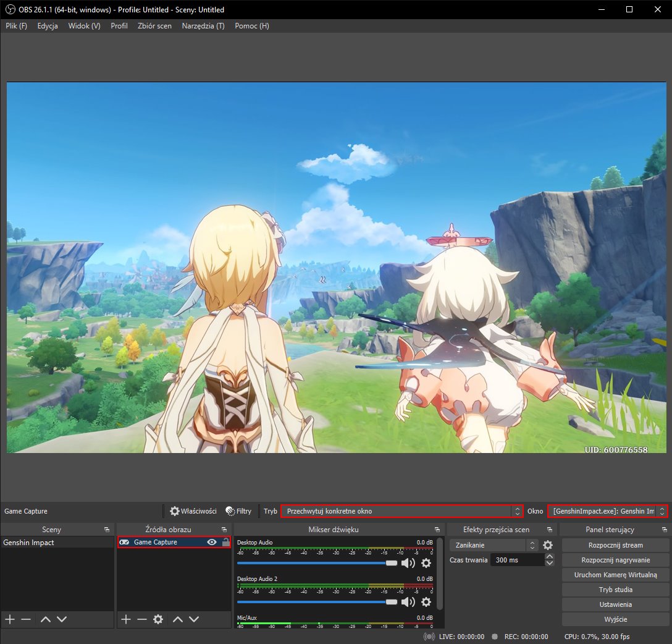672x644 pixels.
Task: Open Filtry for the selected source
Action: click(238, 511)
